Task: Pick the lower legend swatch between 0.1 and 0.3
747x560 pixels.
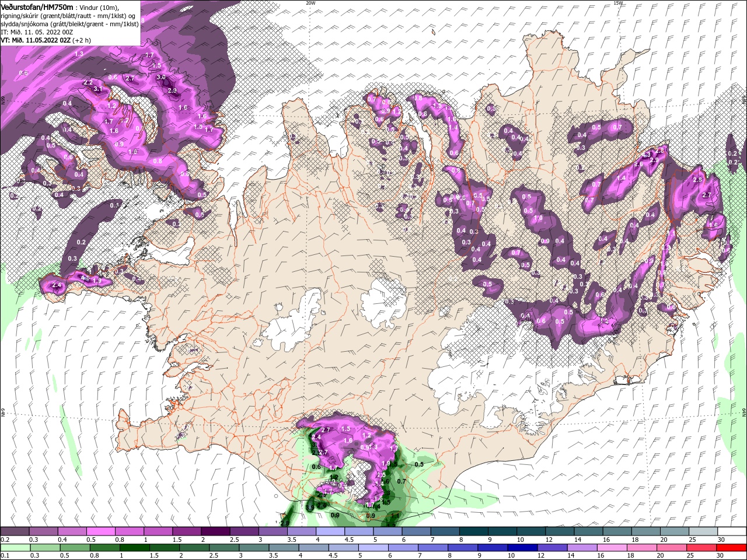Action: pos(15,548)
